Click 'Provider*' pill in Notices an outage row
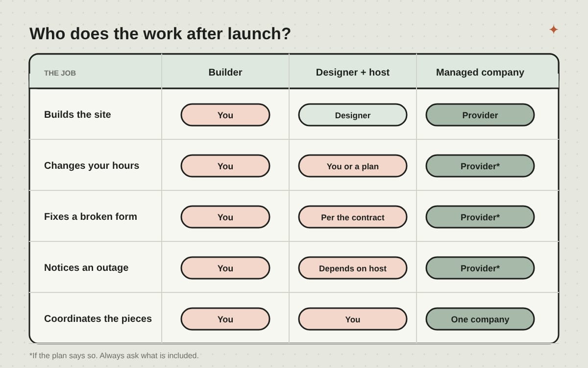588x368 pixels. point(480,268)
